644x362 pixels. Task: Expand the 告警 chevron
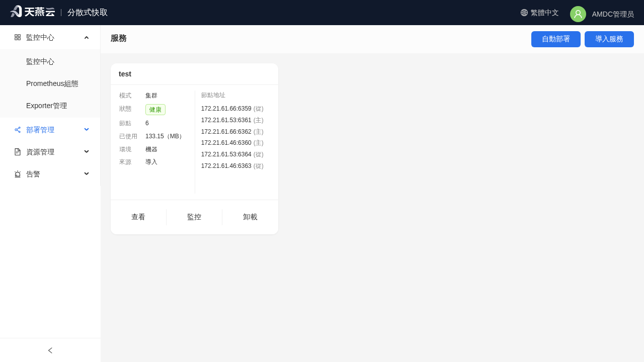tap(87, 173)
